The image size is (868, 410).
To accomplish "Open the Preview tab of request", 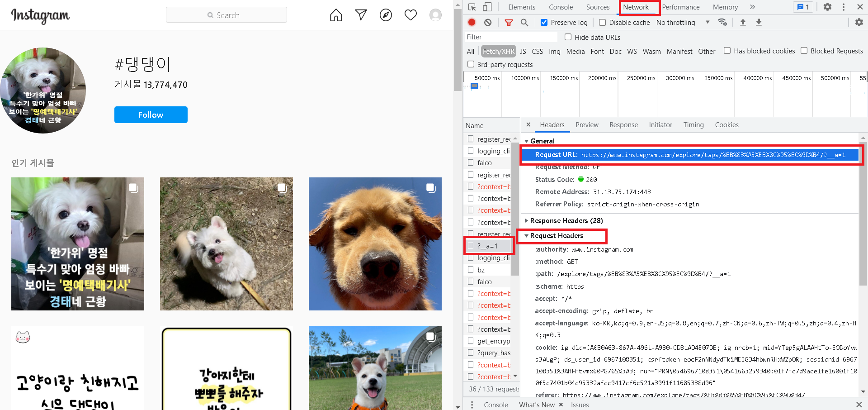I will [x=587, y=124].
